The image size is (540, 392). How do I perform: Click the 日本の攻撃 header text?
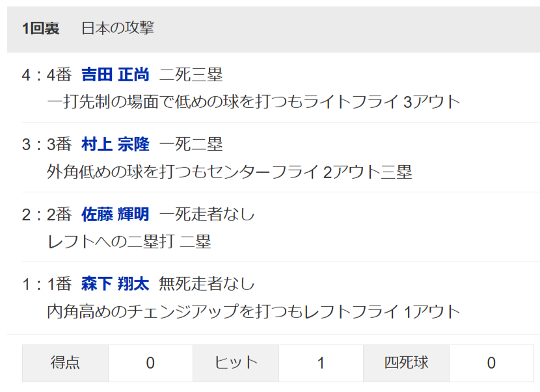point(118,28)
